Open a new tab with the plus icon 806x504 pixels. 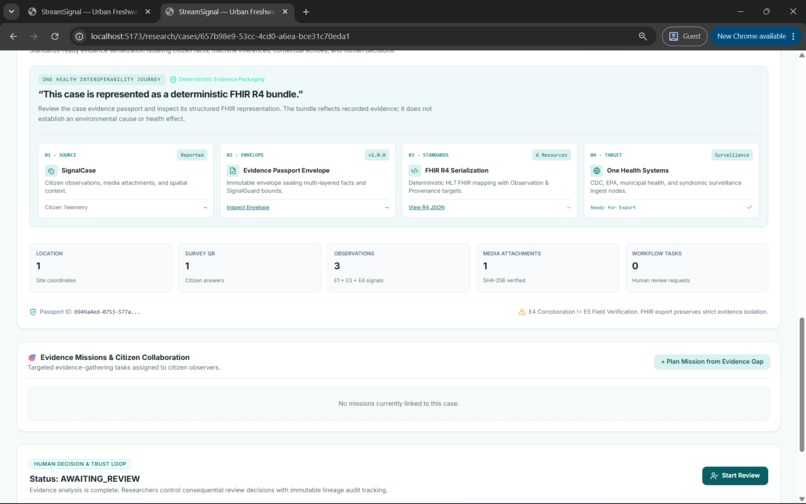pos(306,12)
